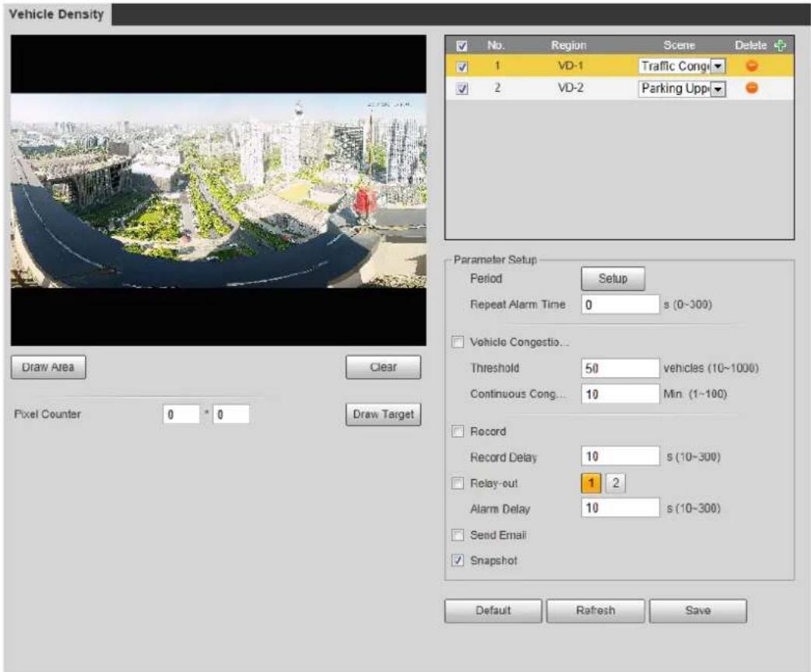Screen dimensions: 811x672
Task: Focus the first Pixel Counter width field
Action: click(181, 414)
